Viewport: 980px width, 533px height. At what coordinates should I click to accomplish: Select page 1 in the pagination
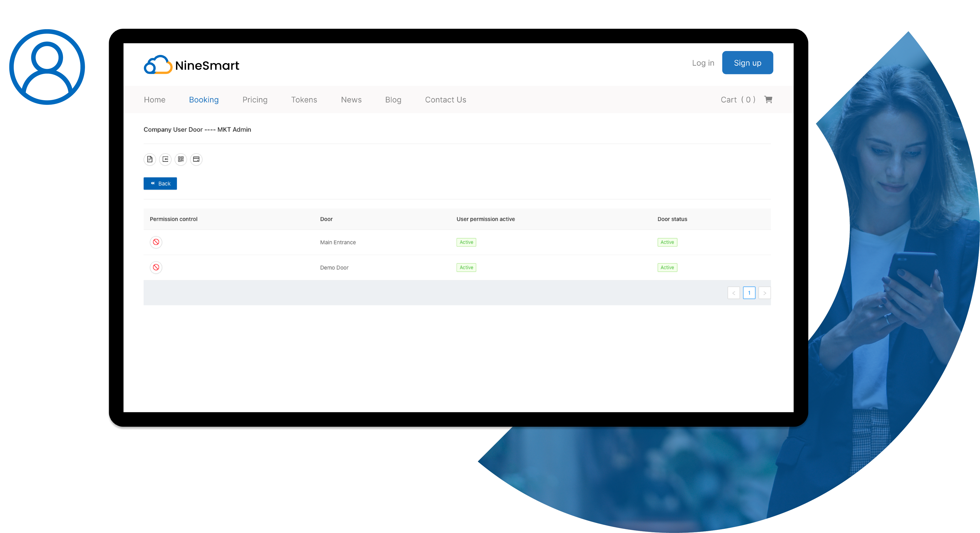point(749,293)
